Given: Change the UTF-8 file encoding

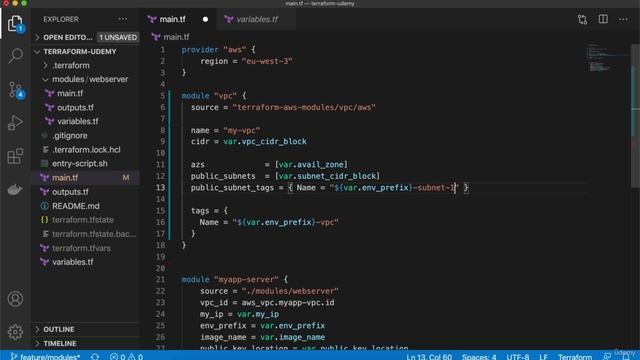Looking at the screenshot, I should point(518,356).
